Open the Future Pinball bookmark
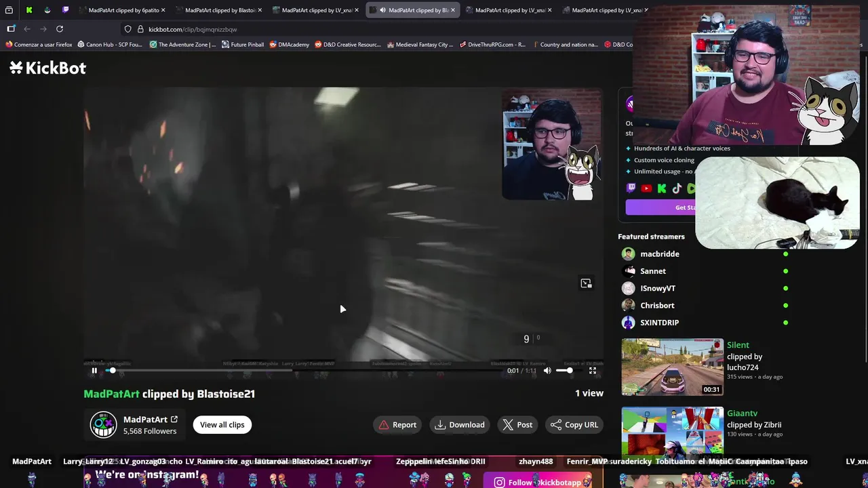868x488 pixels. [x=243, y=45]
